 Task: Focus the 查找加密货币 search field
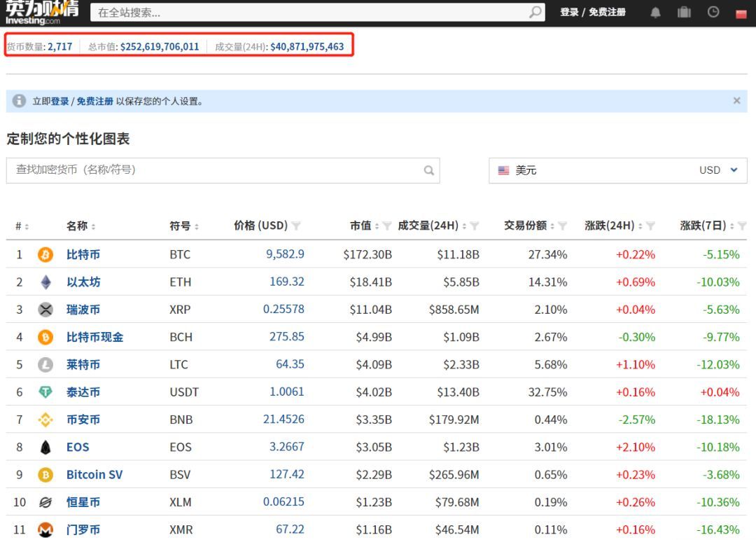coord(223,170)
